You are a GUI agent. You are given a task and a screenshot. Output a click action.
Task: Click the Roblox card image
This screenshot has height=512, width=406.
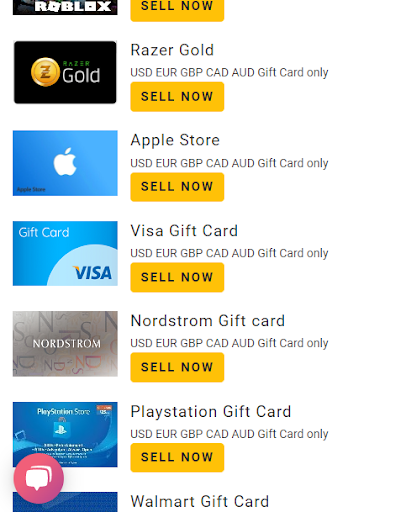click(x=65, y=7)
